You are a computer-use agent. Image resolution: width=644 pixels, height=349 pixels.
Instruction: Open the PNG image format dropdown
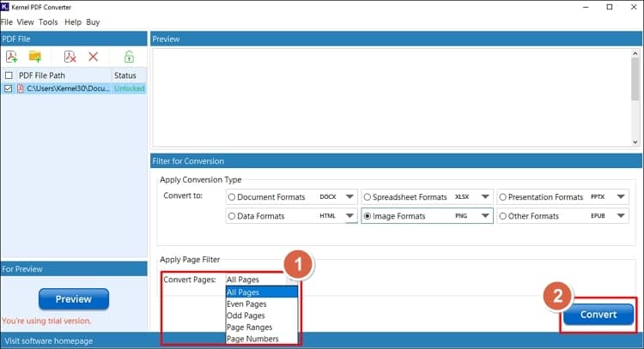pos(485,216)
